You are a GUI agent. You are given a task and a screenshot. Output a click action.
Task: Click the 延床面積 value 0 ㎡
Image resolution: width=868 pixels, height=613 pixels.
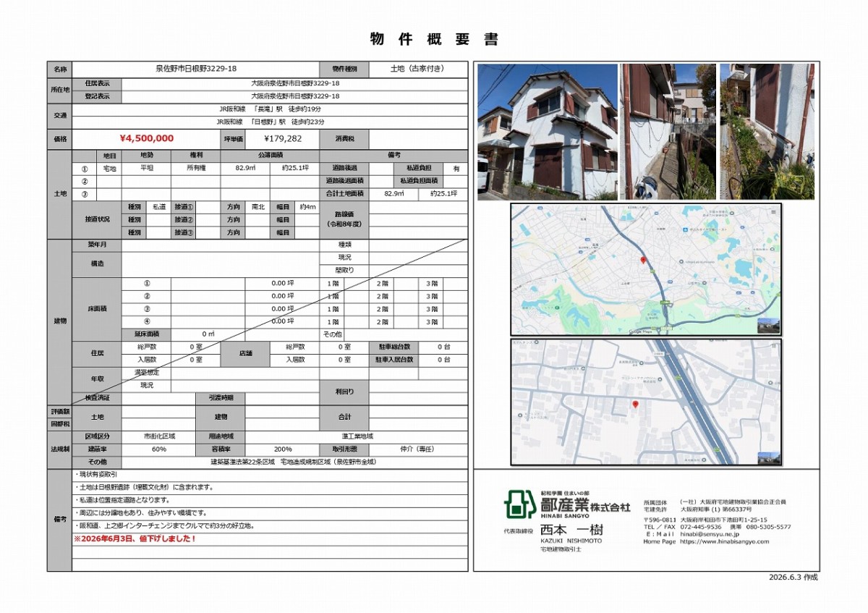pos(208,334)
